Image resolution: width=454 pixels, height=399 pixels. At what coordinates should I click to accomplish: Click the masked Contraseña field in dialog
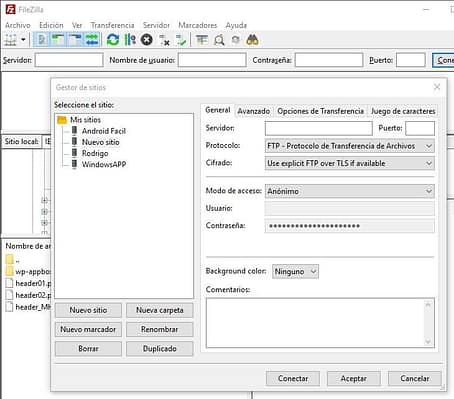coord(350,226)
